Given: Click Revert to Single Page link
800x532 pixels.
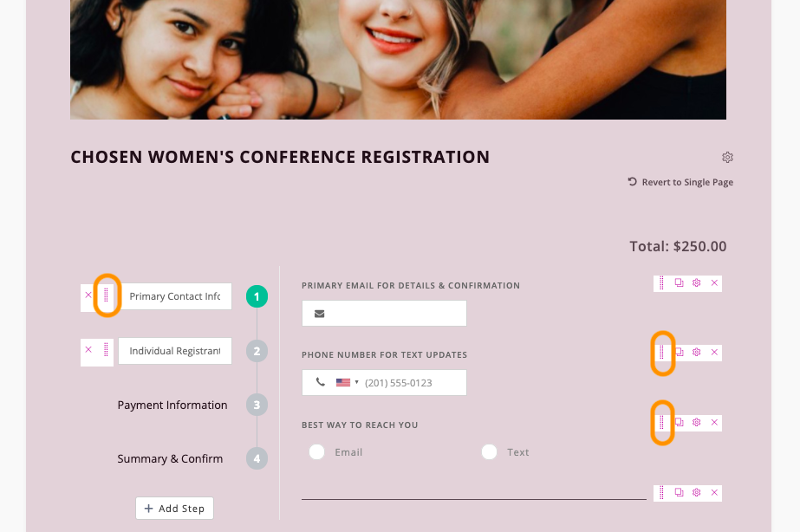Looking at the screenshot, I should [681, 182].
